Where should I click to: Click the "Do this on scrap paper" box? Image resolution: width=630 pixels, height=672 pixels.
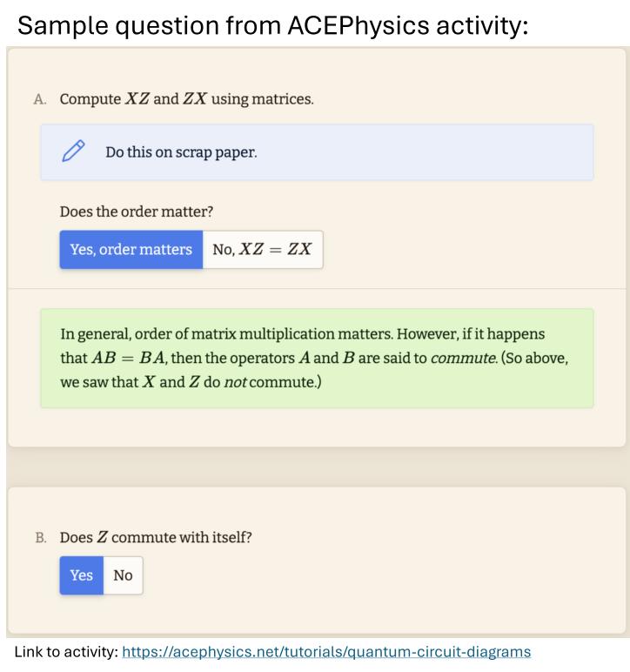click(x=317, y=152)
